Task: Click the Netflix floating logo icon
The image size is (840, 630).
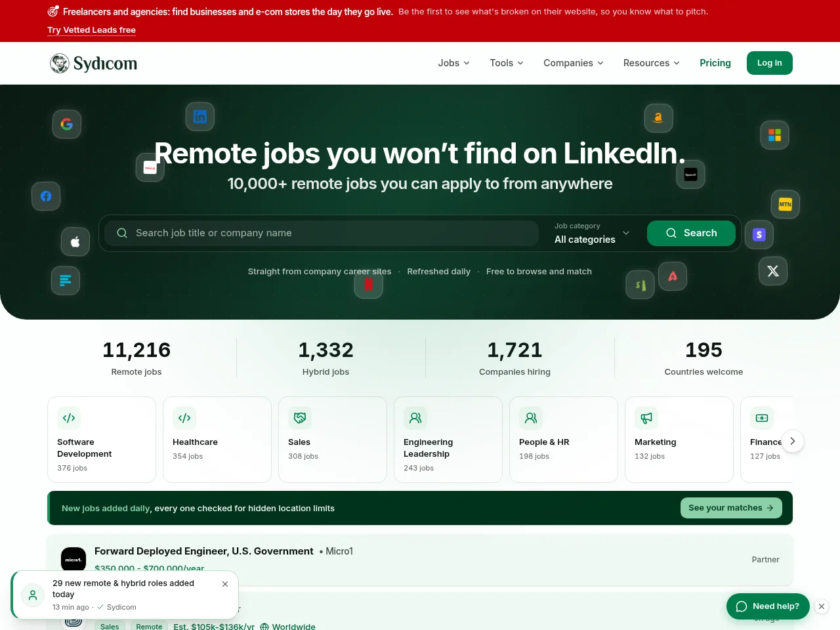Action: click(369, 284)
